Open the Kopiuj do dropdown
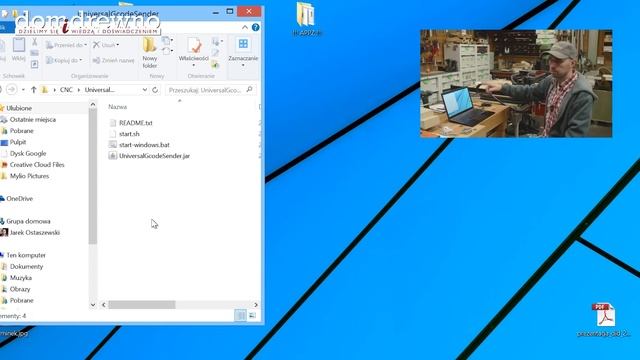Viewport: 640px width, 360px height. 64,60
